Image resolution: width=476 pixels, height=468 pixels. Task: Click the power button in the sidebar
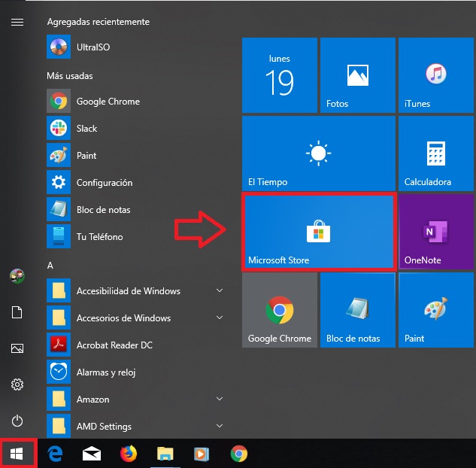[17, 421]
